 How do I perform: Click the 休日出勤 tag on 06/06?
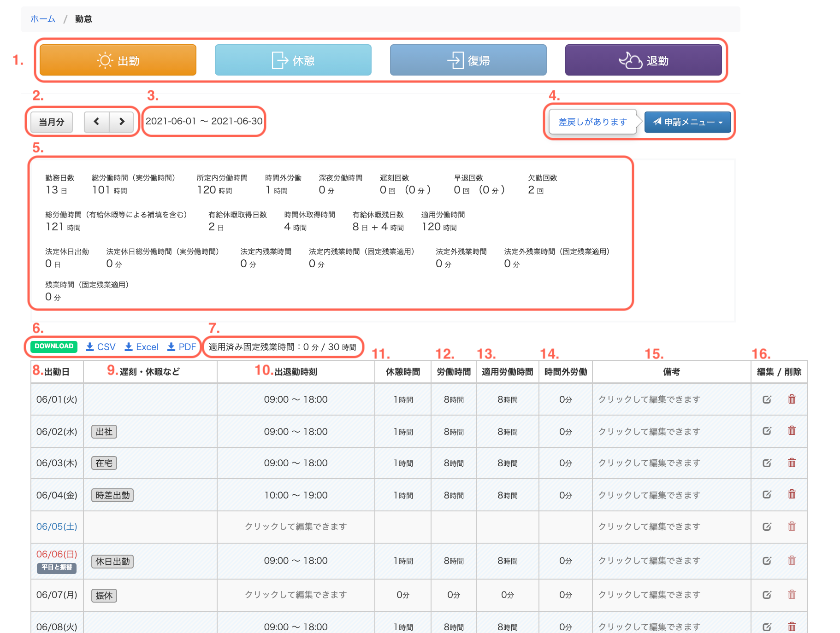tap(112, 562)
